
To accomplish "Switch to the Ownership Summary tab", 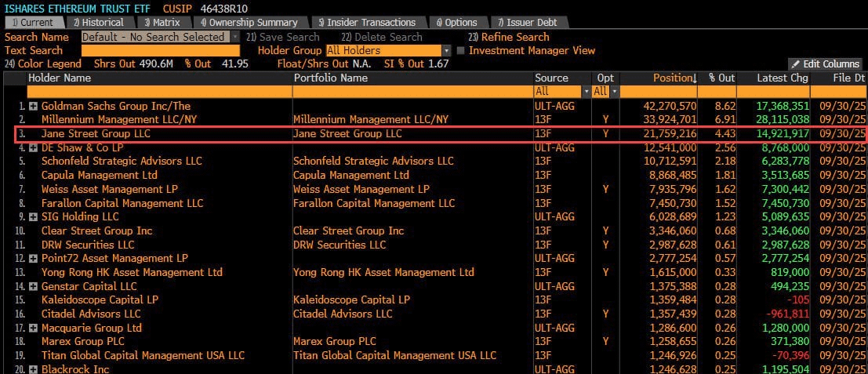I will (x=249, y=23).
